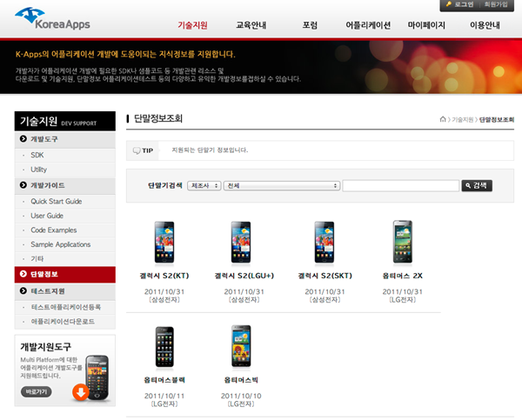The width and height of the screenshot is (522, 420).
Task: Click the KoreaApps logo
Action: (x=52, y=19)
